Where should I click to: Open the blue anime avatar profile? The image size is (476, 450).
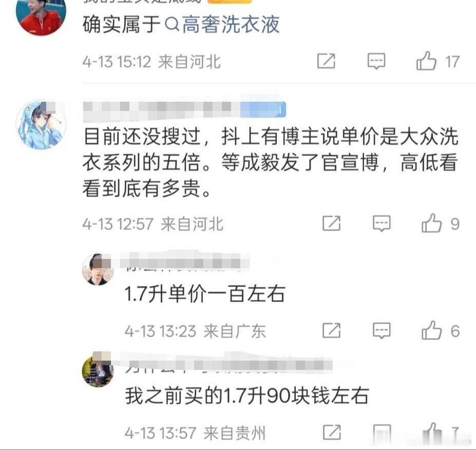pyautogui.click(x=41, y=124)
